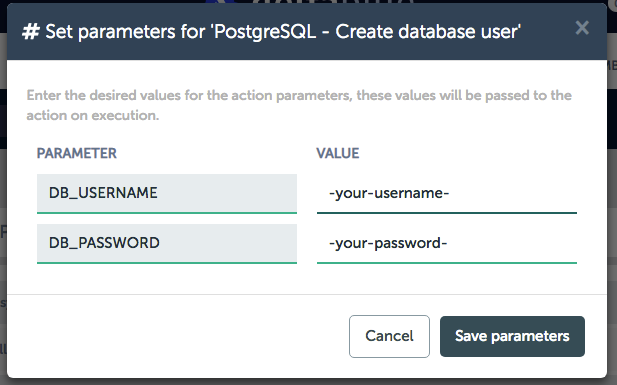The image size is (617, 385).
Task: Click the PARAMETER column heading
Action: click(77, 153)
